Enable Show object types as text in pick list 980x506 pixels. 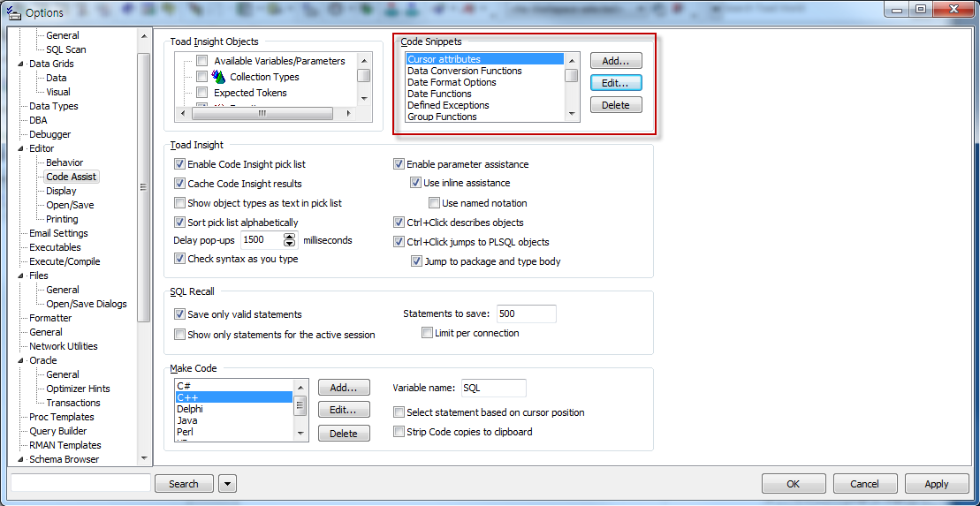[x=180, y=203]
